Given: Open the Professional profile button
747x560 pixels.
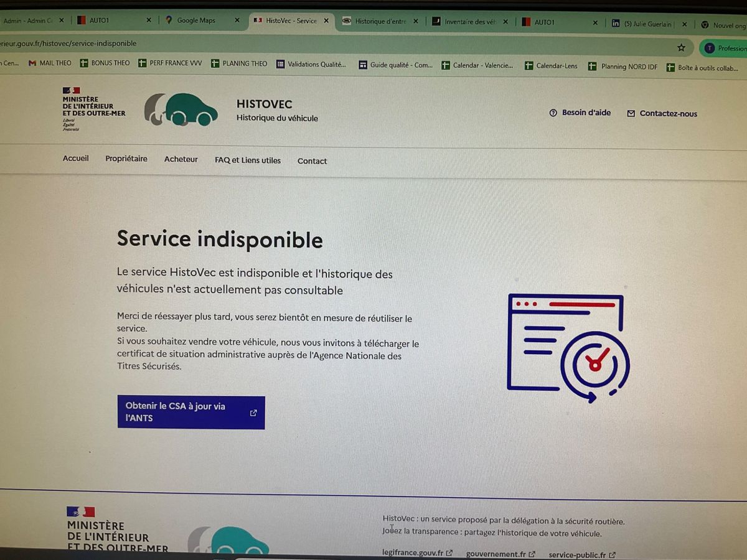Looking at the screenshot, I should 725,48.
